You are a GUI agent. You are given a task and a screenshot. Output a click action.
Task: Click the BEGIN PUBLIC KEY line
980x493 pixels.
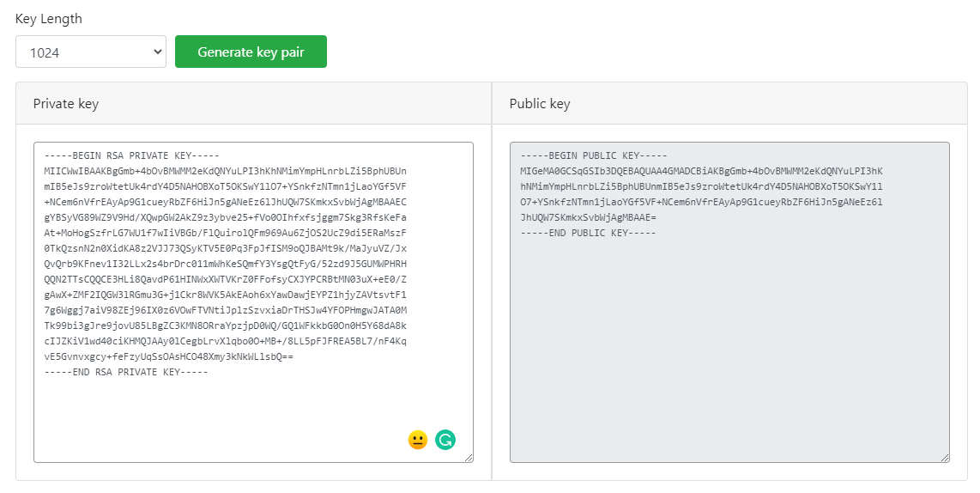[x=593, y=156]
